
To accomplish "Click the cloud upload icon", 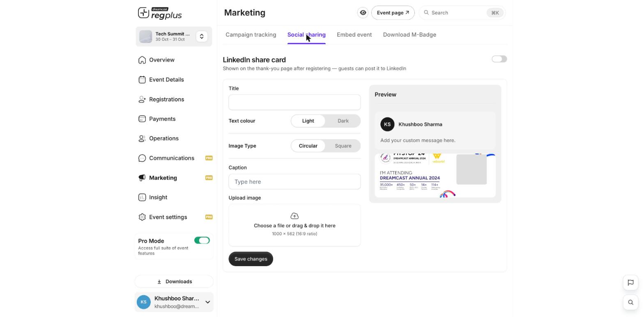I will 294,216.
